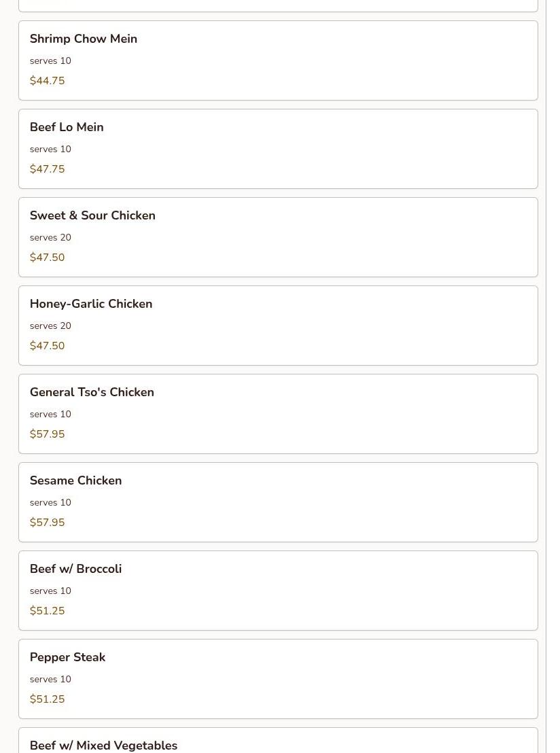The image size is (560, 753).
Task: Click the Beef w/ Mixed Vegetables title
Action: pyautogui.click(x=103, y=746)
